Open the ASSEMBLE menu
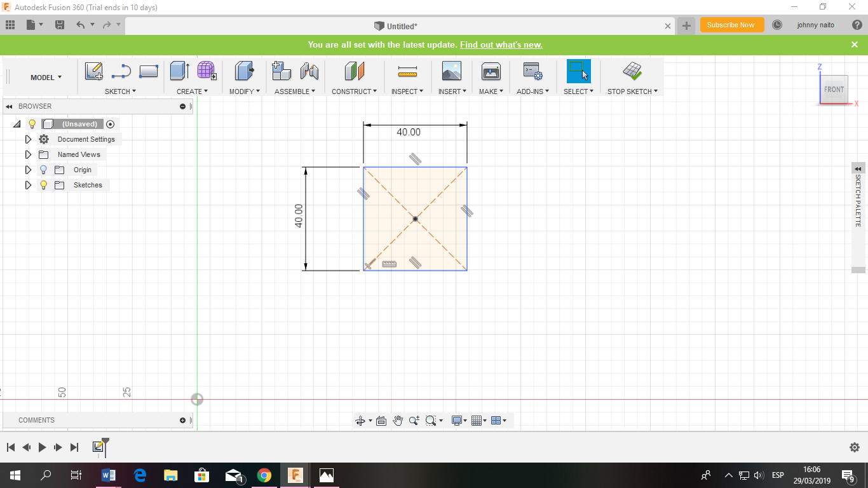Screen dimensions: 868x488 point(295,91)
